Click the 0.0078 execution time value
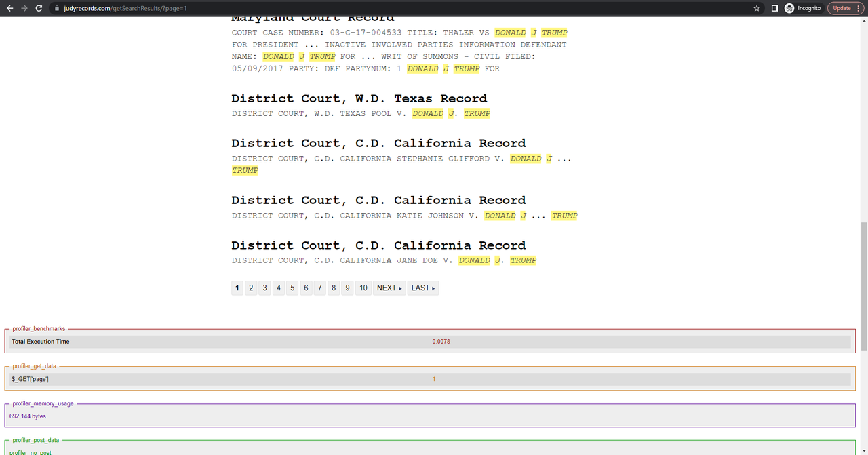 pyautogui.click(x=441, y=342)
